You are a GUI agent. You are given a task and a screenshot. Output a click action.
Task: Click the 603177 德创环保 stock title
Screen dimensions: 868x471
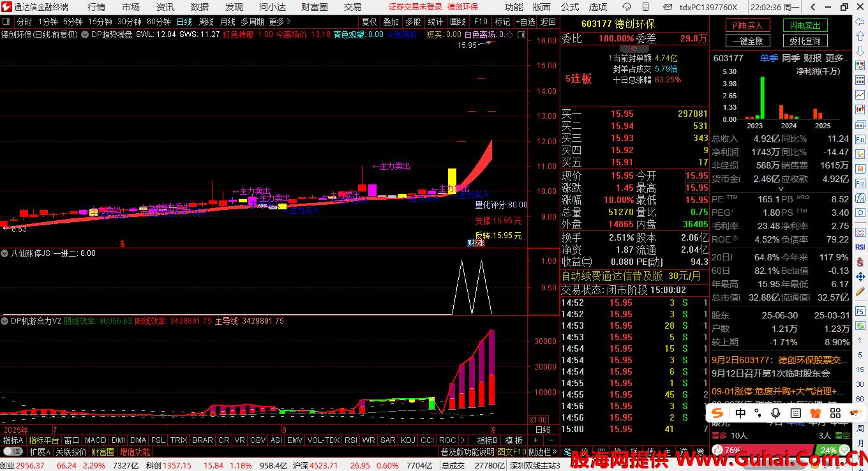pos(618,24)
